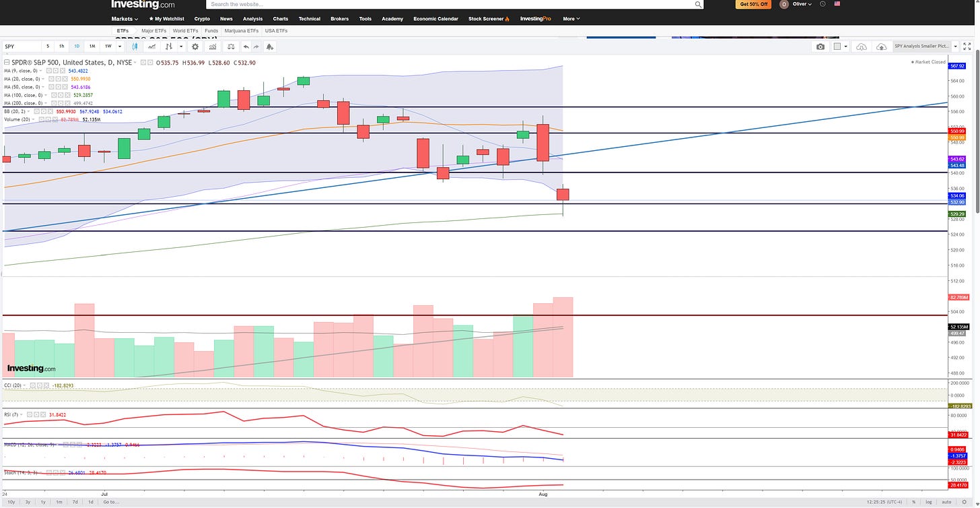
Task: Remove the MA (20, close, 0) indicator
Action: (65, 79)
